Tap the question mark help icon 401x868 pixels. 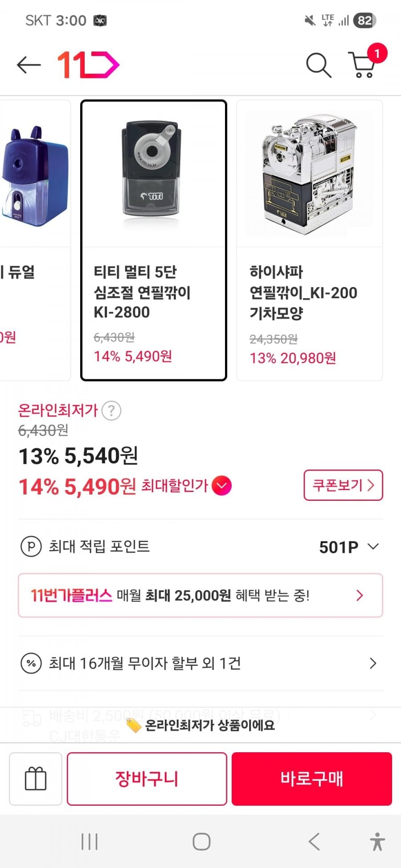(111, 410)
